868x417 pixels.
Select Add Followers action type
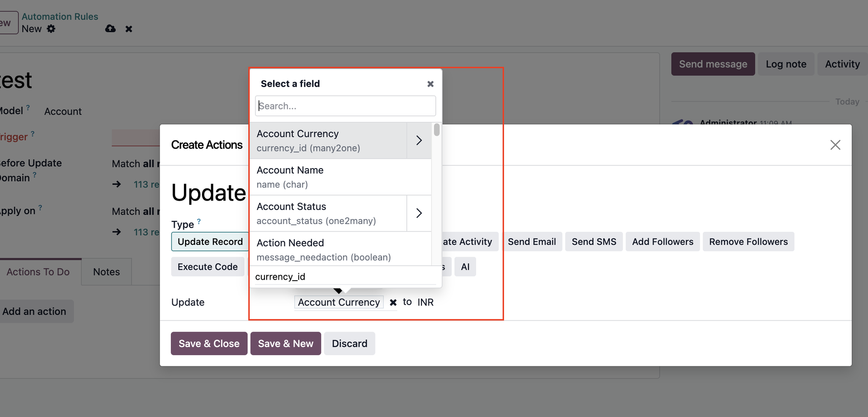coord(663,242)
